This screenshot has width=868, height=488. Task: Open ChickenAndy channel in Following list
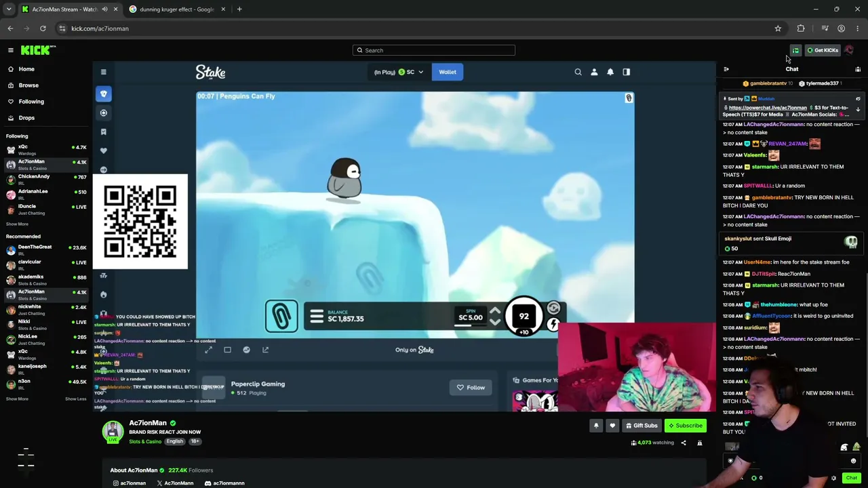click(46, 179)
